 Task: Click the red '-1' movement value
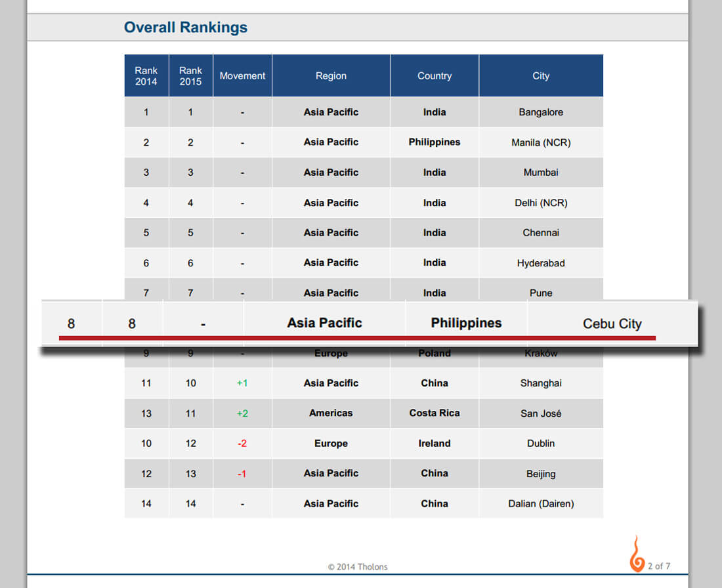(x=242, y=474)
